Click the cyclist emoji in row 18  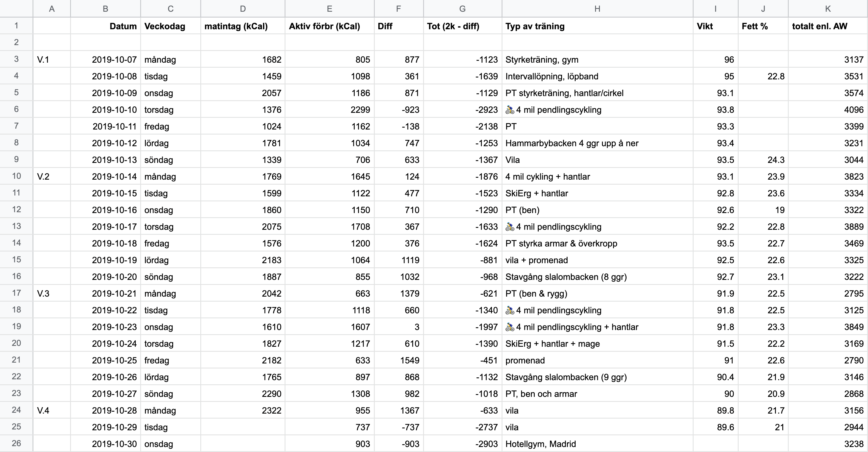(510, 310)
